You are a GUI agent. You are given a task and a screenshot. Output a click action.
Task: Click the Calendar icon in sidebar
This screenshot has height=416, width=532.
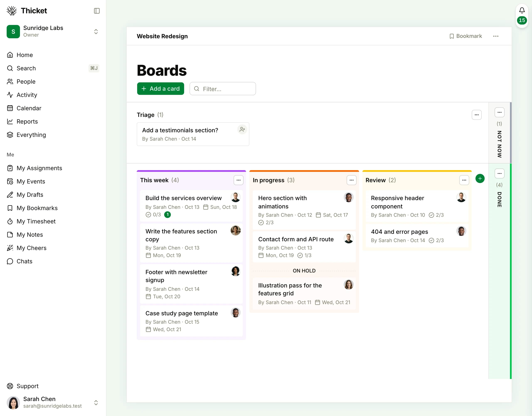tap(10, 108)
